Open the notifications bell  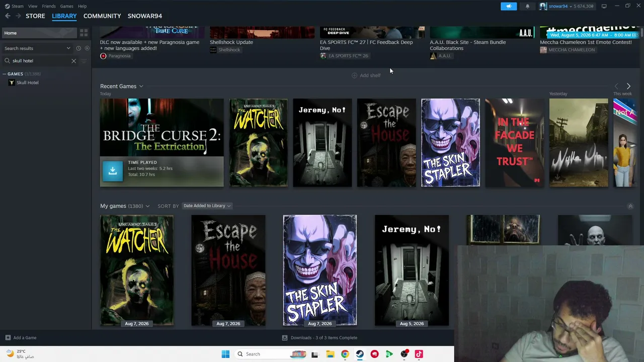527,6
